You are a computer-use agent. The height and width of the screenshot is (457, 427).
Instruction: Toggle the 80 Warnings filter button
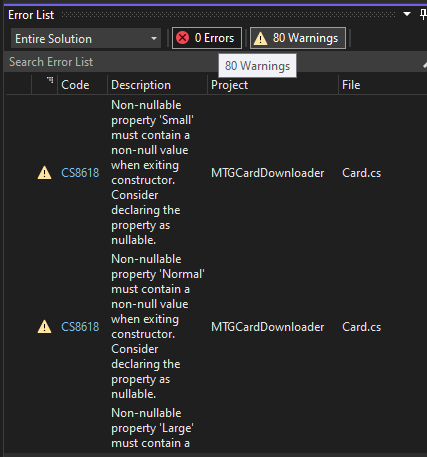tap(298, 38)
